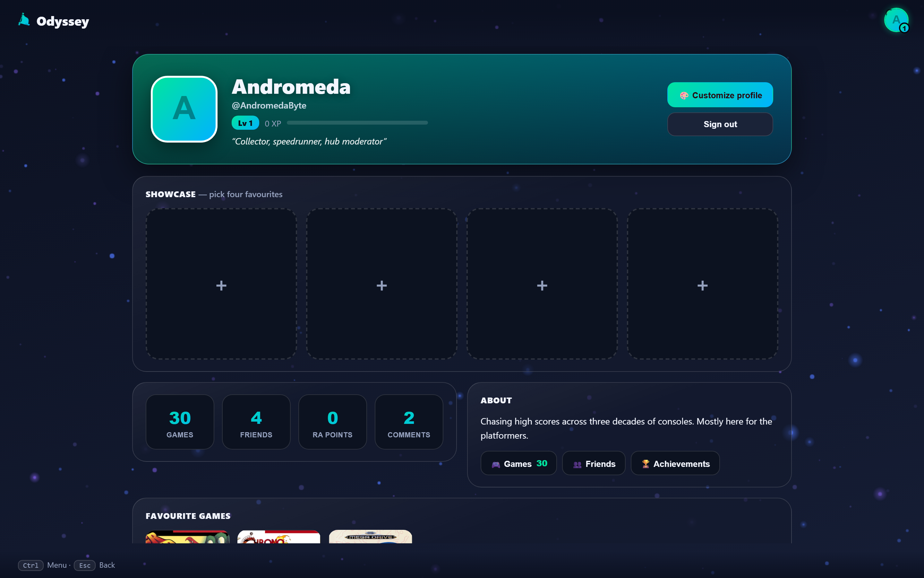Open the Games 30 chip

pos(518,463)
